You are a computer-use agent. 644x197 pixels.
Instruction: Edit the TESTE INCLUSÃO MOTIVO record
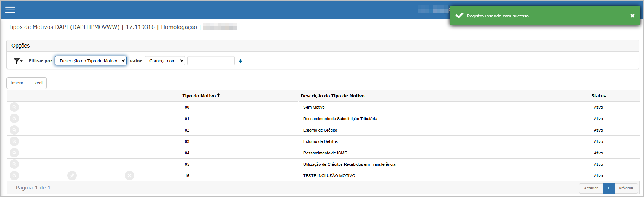point(72,175)
